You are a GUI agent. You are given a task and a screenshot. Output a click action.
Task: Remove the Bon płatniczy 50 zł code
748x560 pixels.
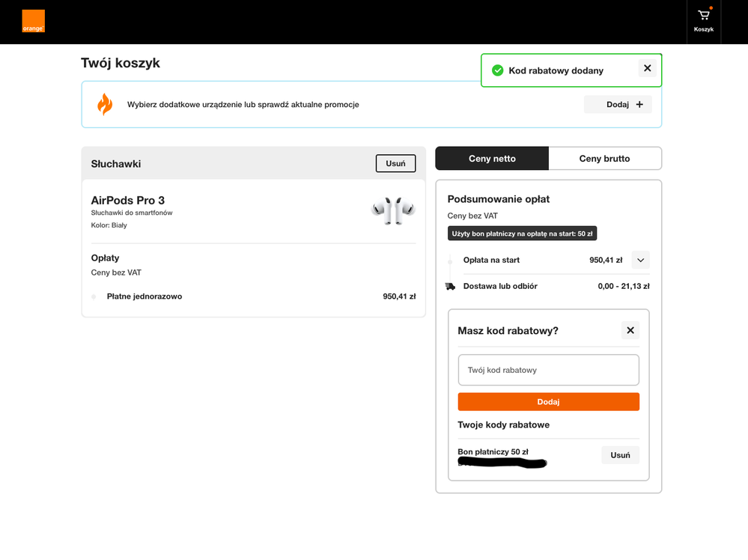[x=620, y=455]
